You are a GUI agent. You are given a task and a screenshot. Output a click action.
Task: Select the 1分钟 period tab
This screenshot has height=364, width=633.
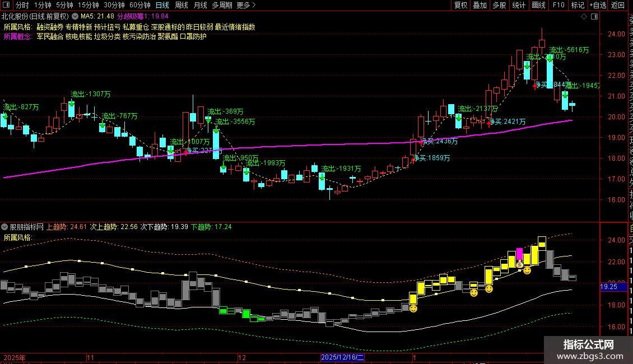pyautogui.click(x=43, y=5)
